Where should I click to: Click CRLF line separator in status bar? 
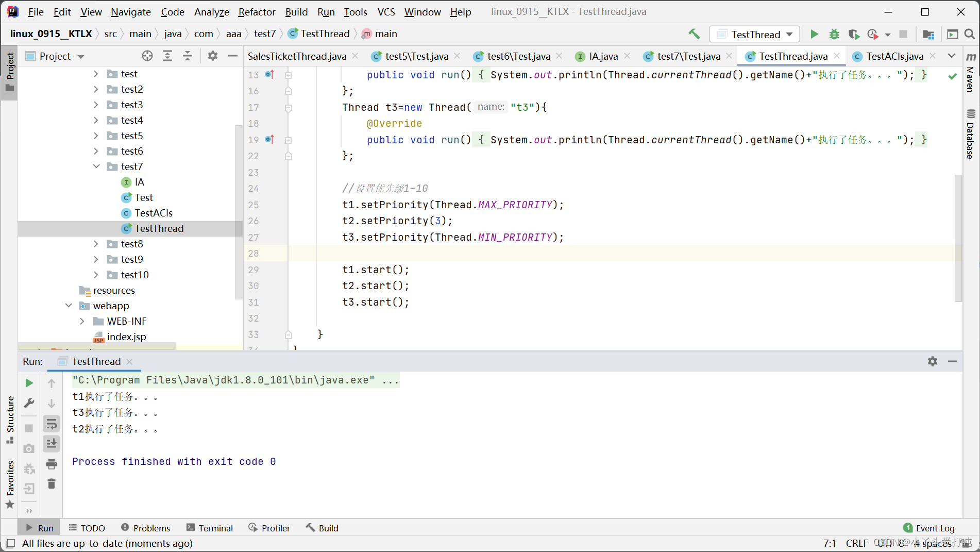(856, 543)
